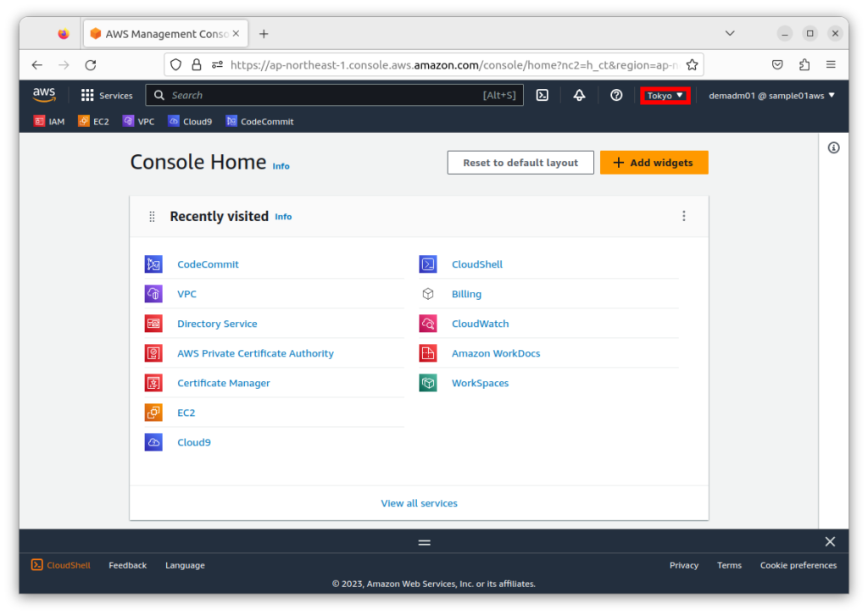Open Cloud9 favorite in bookmarks bar

click(x=190, y=121)
